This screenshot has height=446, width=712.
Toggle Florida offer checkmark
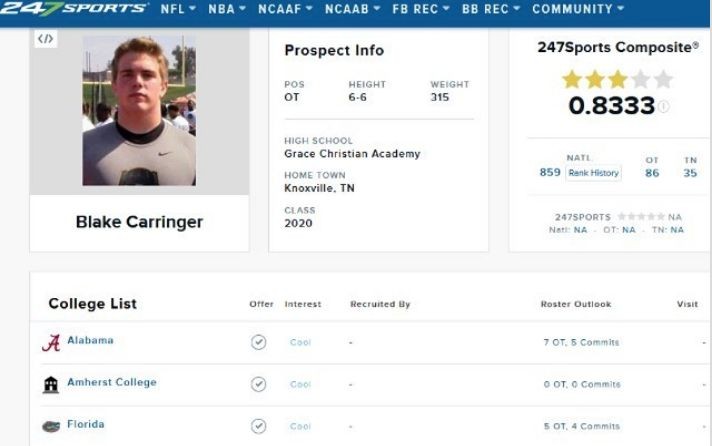coord(258,426)
